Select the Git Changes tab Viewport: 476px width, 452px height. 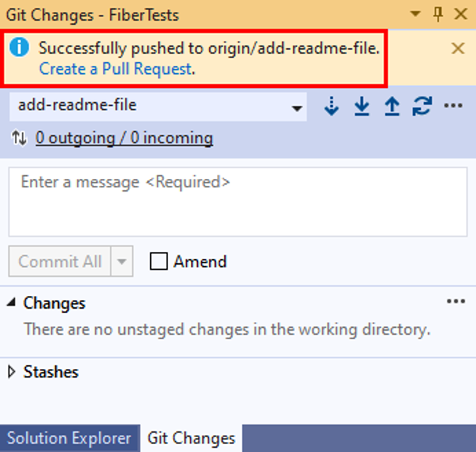(x=192, y=438)
